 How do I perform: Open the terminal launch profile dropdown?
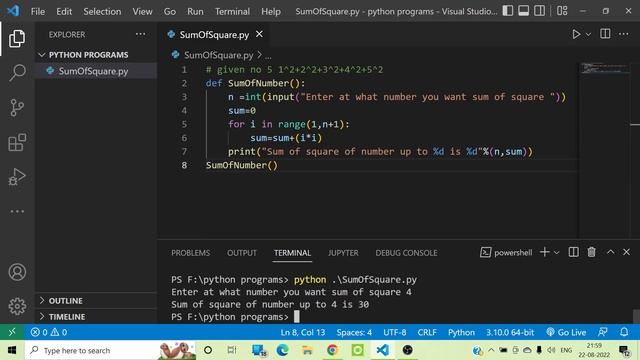556,253
